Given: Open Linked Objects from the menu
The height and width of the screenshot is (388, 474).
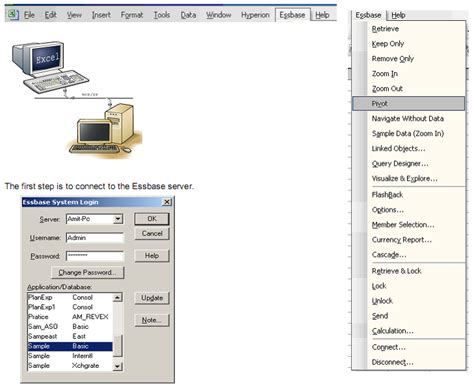Looking at the screenshot, I should (x=409, y=149).
